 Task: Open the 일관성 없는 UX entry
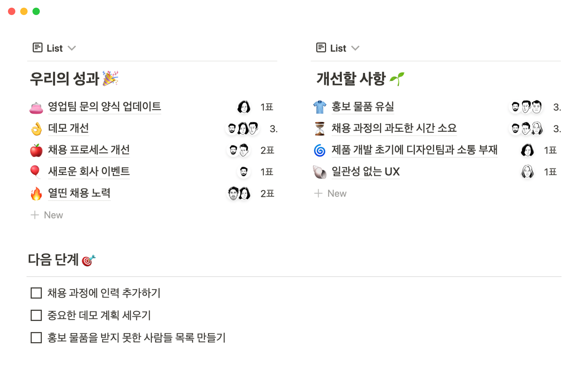pyautogui.click(x=366, y=171)
